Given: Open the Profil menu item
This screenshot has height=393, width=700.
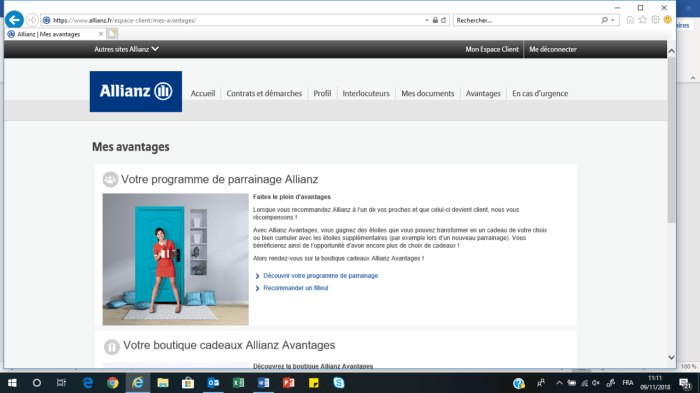Looking at the screenshot, I should [x=322, y=93].
